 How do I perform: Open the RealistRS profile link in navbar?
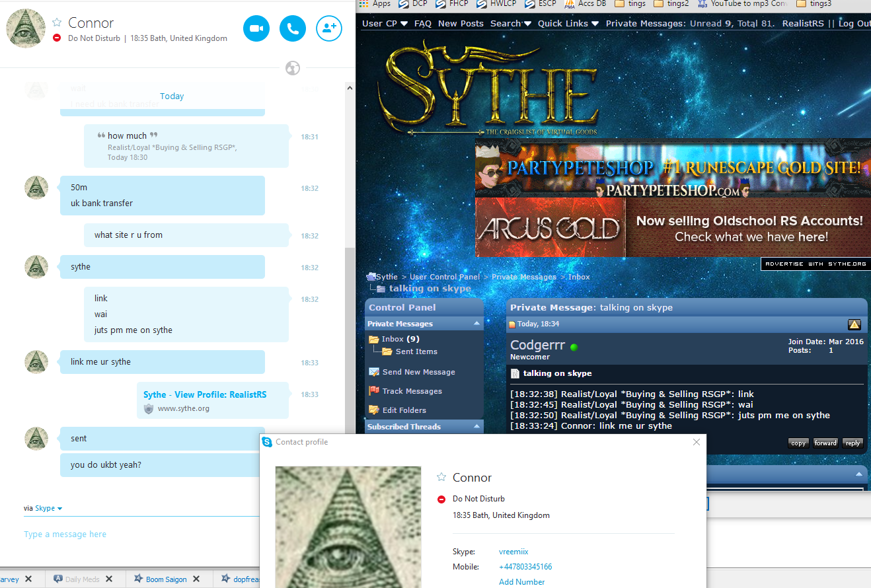(x=804, y=24)
